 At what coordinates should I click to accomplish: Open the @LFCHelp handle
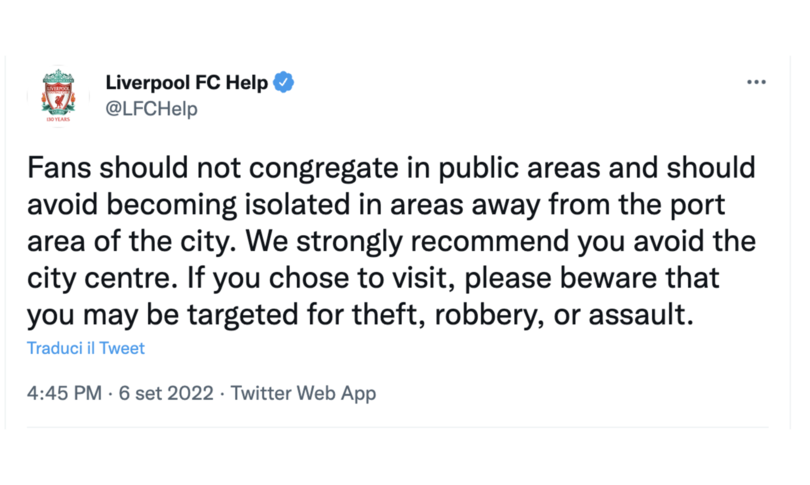coord(151,108)
